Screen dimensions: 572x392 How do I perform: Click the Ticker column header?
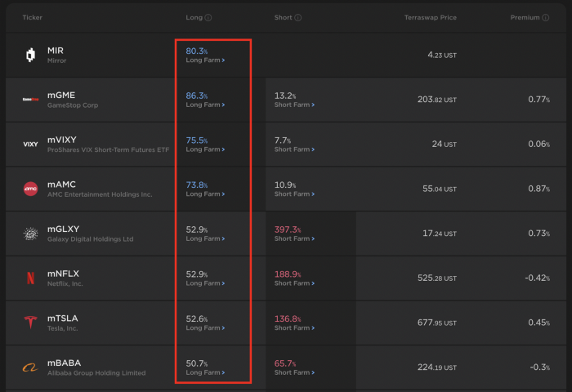[x=33, y=17]
